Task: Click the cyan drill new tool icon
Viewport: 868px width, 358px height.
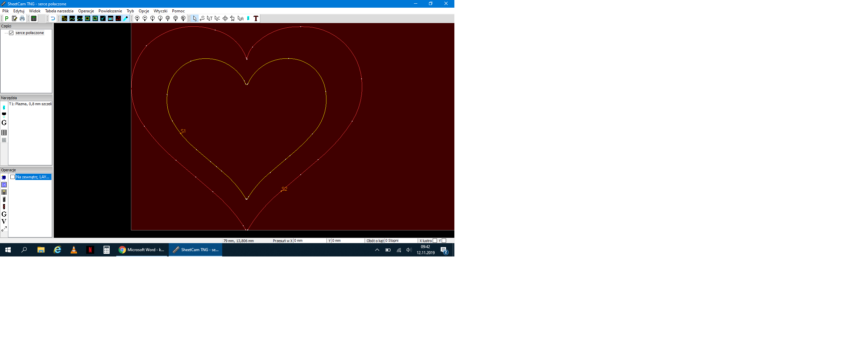Action: (x=4, y=108)
